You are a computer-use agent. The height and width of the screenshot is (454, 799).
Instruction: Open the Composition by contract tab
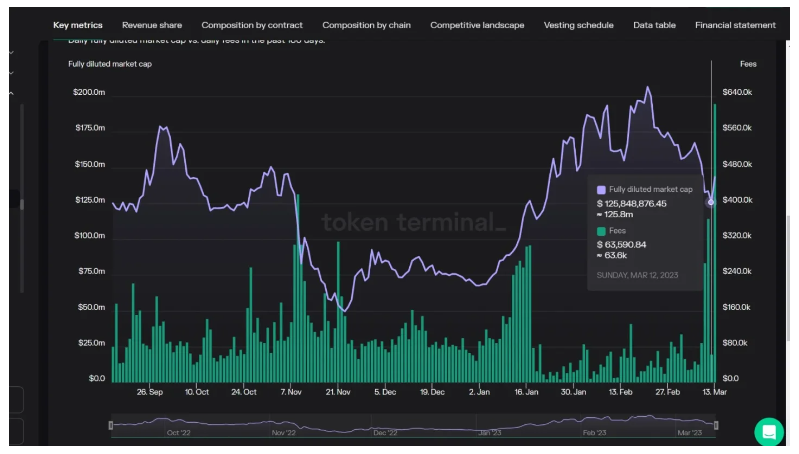(252, 25)
